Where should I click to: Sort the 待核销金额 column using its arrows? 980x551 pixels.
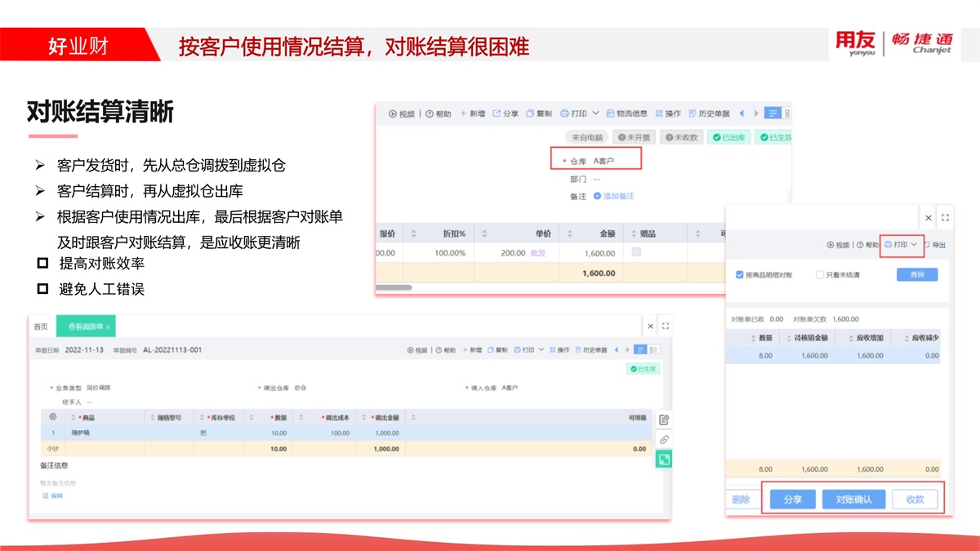[788, 338]
